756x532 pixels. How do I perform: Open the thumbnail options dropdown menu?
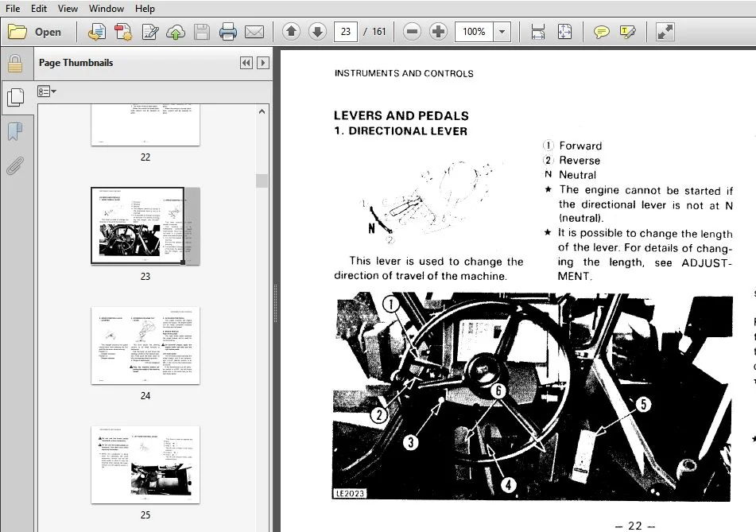(x=46, y=91)
